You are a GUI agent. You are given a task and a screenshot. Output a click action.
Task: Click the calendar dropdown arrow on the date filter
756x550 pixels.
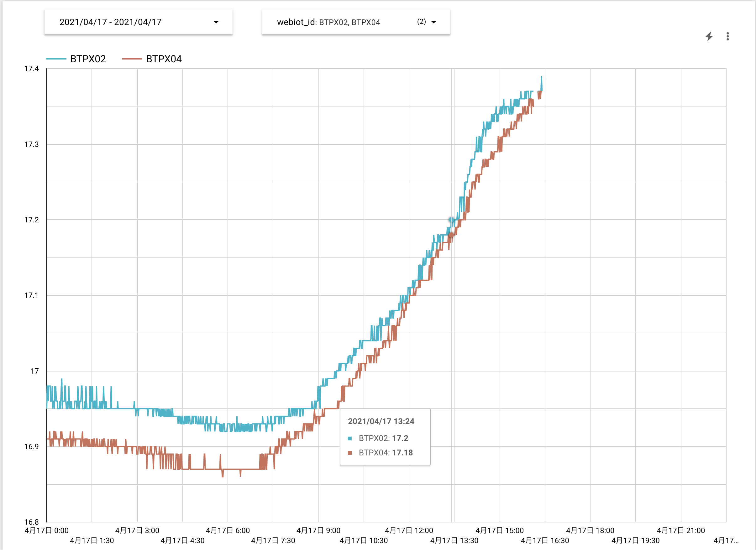tap(216, 22)
